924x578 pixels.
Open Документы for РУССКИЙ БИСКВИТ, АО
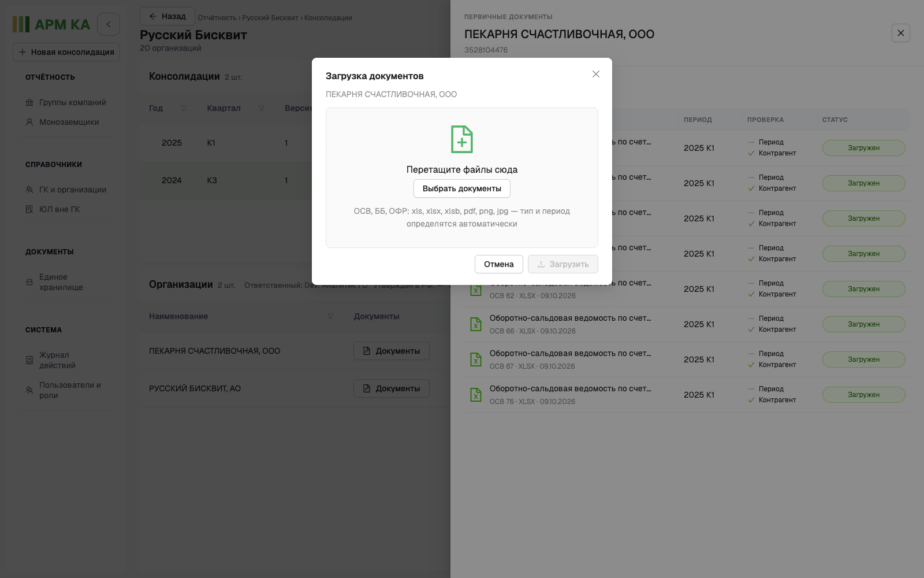392,388
